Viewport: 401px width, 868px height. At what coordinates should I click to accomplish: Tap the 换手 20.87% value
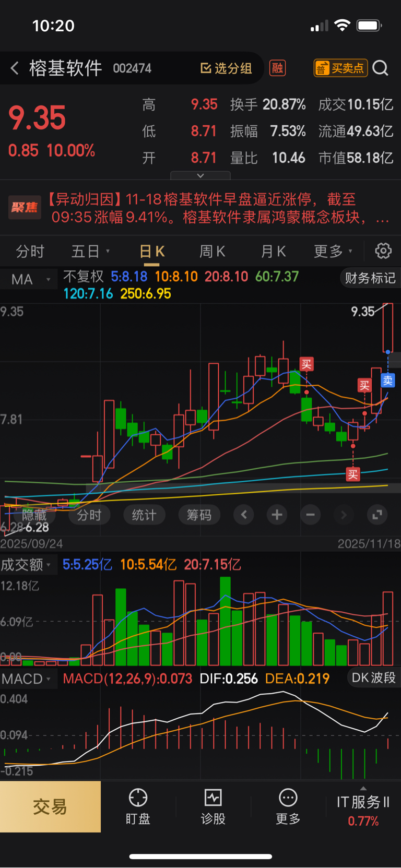[268, 104]
